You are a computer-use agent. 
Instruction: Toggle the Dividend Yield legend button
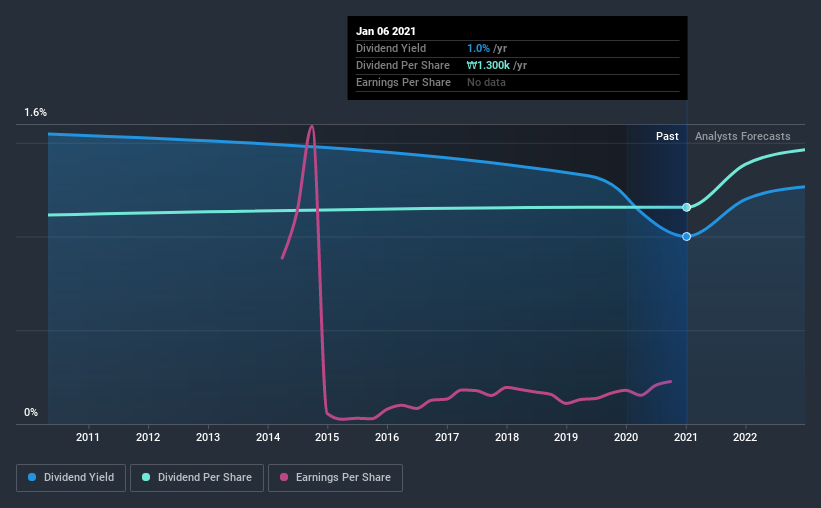[71, 478]
